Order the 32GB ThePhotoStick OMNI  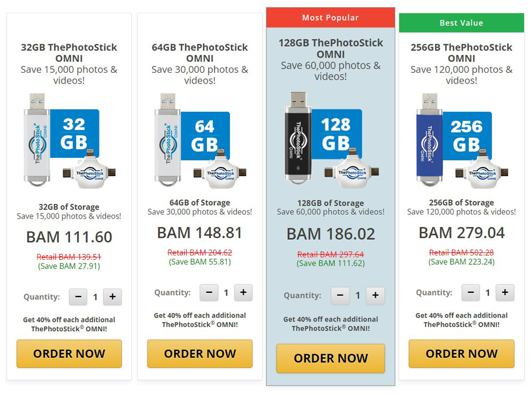pos(69,354)
